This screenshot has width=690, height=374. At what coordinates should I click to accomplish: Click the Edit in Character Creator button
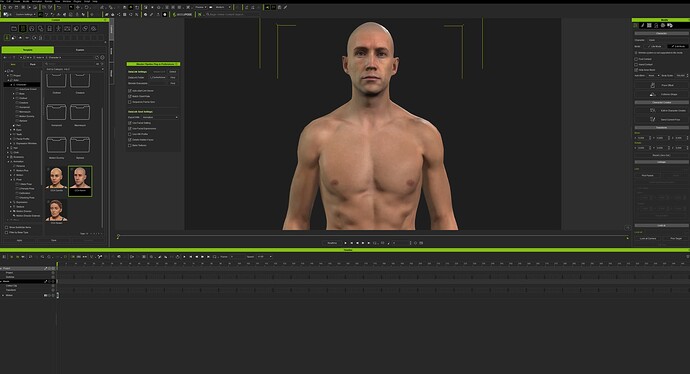661,110
